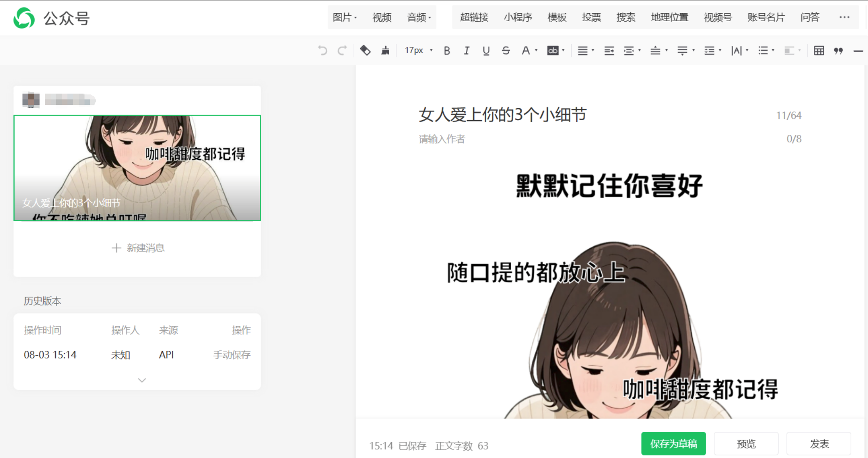Insert a table into the article
The width and height of the screenshot is (868, 458).
click(x=818, y=50)
